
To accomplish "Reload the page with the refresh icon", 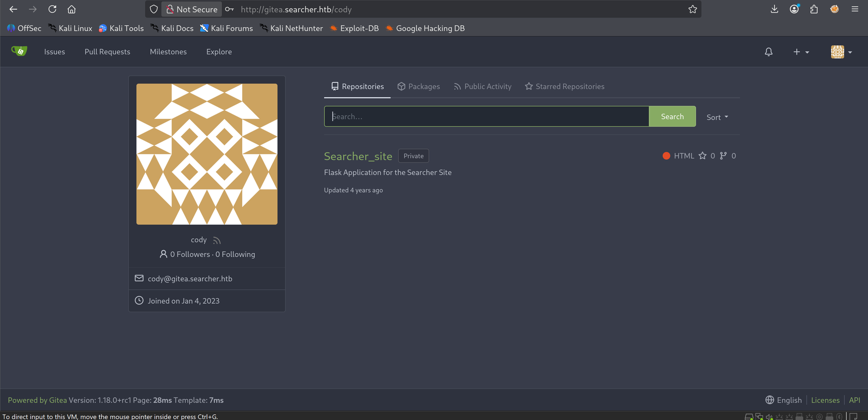I will tap(53, 9).
